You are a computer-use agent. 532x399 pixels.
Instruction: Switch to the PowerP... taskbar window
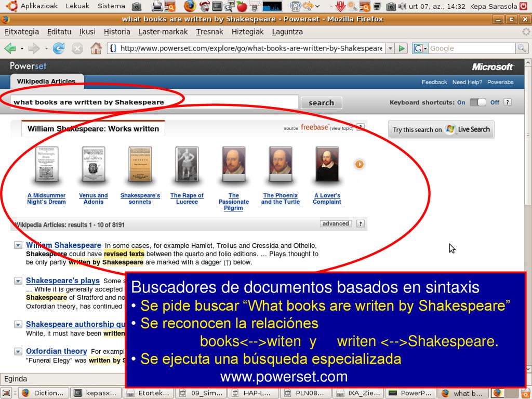point(411,393)
